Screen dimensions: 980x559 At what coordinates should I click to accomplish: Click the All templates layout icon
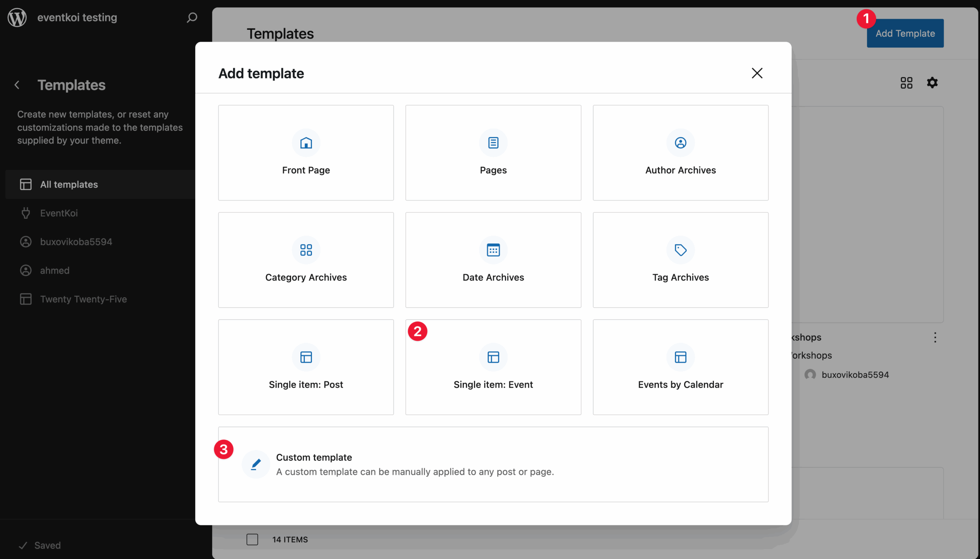pyautogui.click(x=26, y=184)
